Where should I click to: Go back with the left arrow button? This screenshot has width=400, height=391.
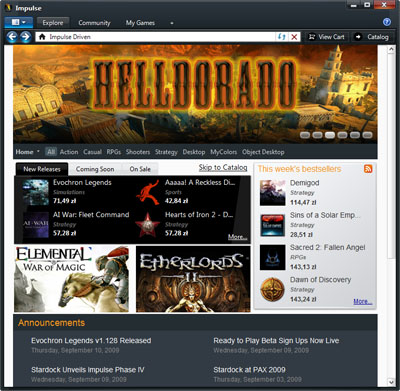click(x=12, y=37)
